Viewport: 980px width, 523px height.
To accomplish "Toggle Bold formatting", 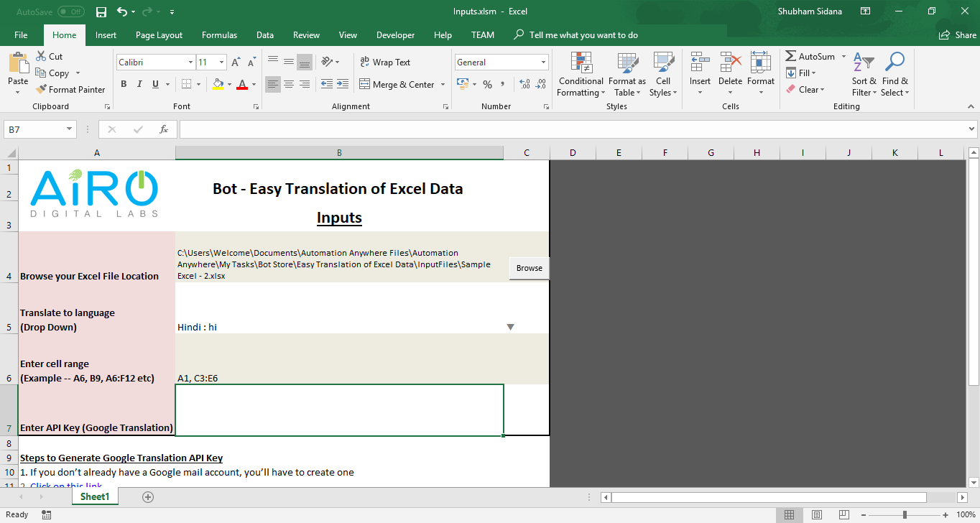I will tap(124, 85).
